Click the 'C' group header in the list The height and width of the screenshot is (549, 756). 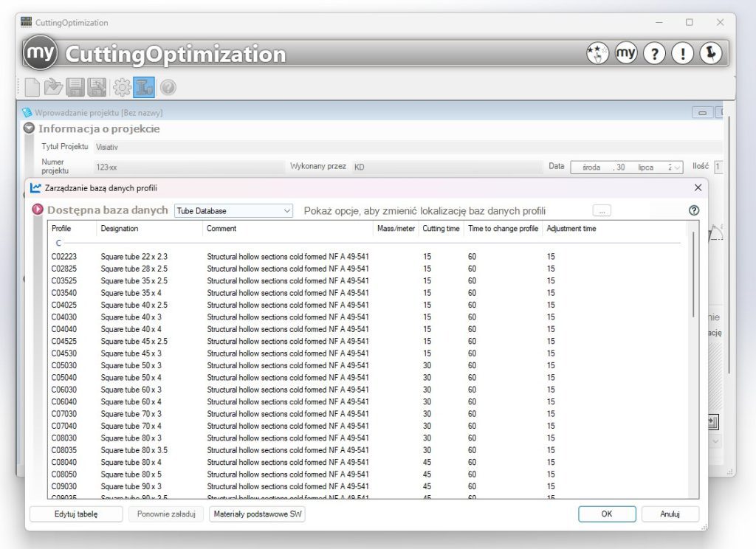click(x=58, y=243)
